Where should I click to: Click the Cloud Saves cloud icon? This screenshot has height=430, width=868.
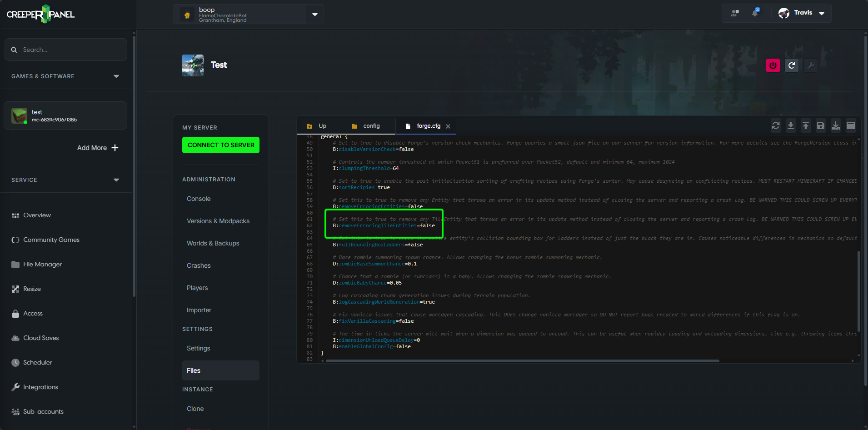[15, 338]
